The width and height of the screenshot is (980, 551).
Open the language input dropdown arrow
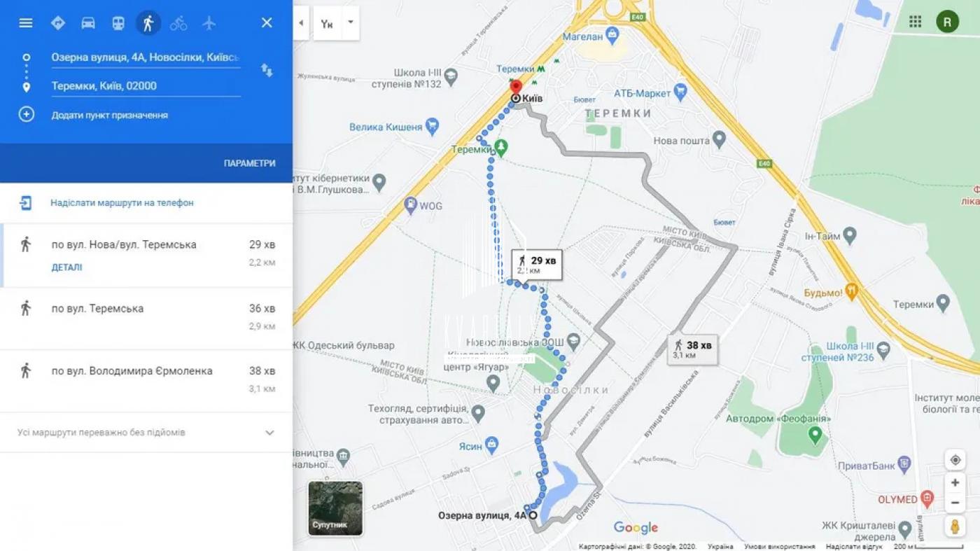tap(351, 23)
